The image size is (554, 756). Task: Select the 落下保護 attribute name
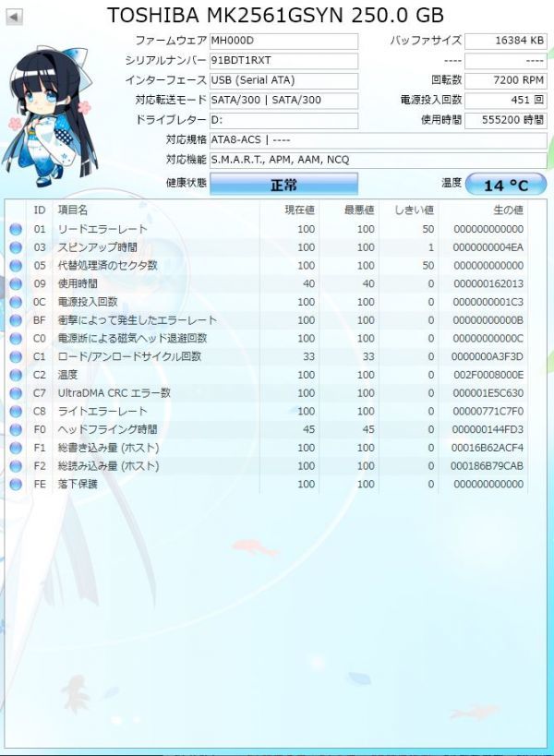78,484
